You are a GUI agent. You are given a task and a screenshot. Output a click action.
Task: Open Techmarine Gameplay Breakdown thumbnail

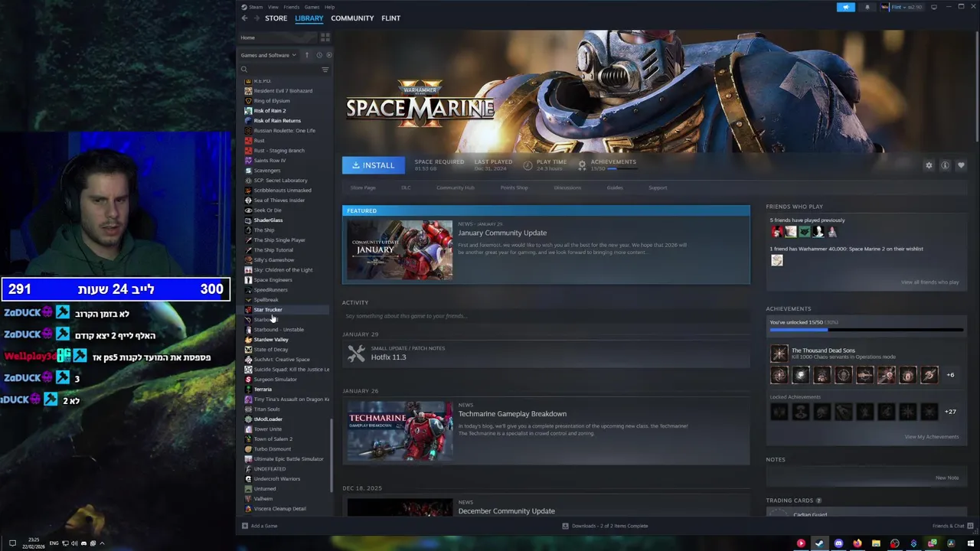(400, 431)
